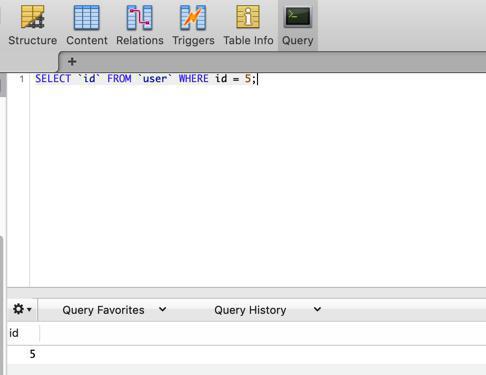Add a new query tab with plus
The height and width of the screenshot is (375, 486).
point(72,62)
